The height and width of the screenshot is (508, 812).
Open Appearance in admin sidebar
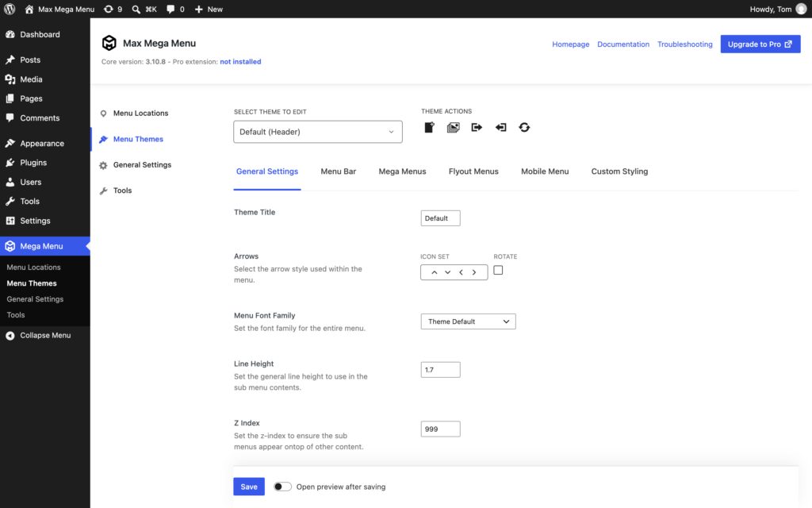click(x=42, y=143)
